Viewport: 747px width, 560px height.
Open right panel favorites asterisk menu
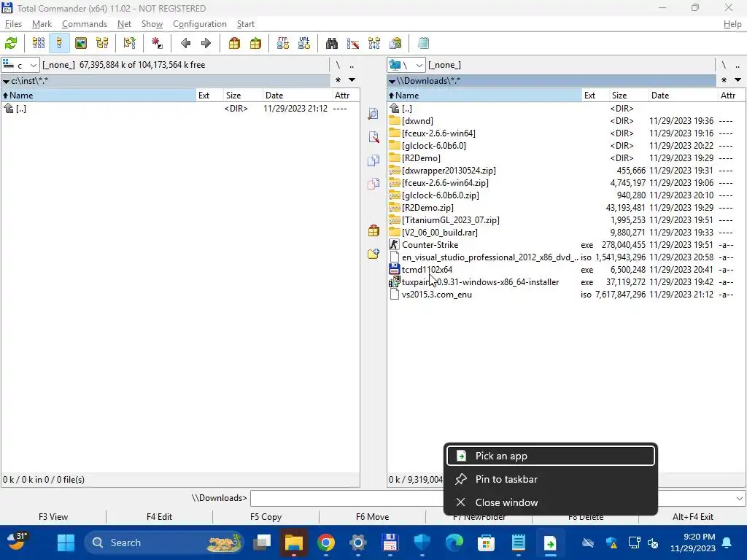(724, 80)
